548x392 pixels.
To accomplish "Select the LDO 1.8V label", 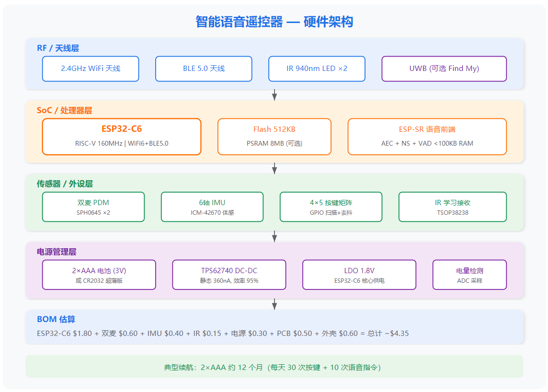I will coord(359,271).
